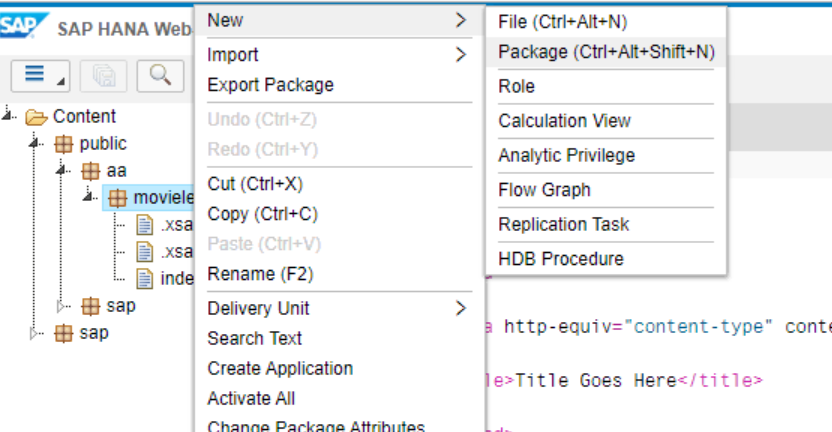Select Calculation View in the submenu

pos(564,121)
